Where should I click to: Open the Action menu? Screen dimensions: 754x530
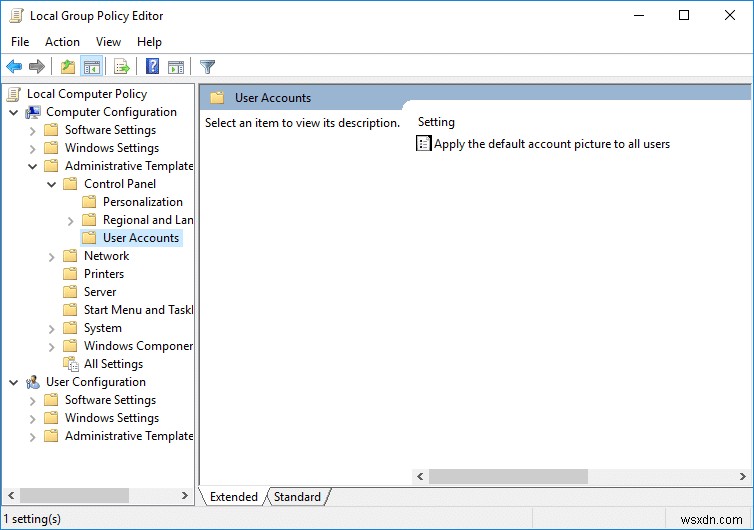pyautogui.click(x=62, y=42)
